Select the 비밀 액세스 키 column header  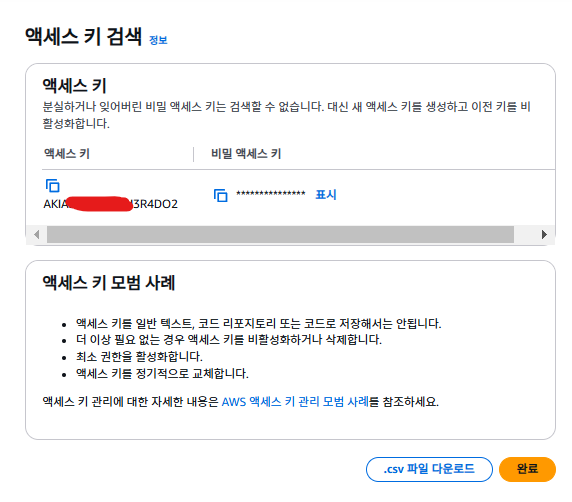tap(246, 154)
